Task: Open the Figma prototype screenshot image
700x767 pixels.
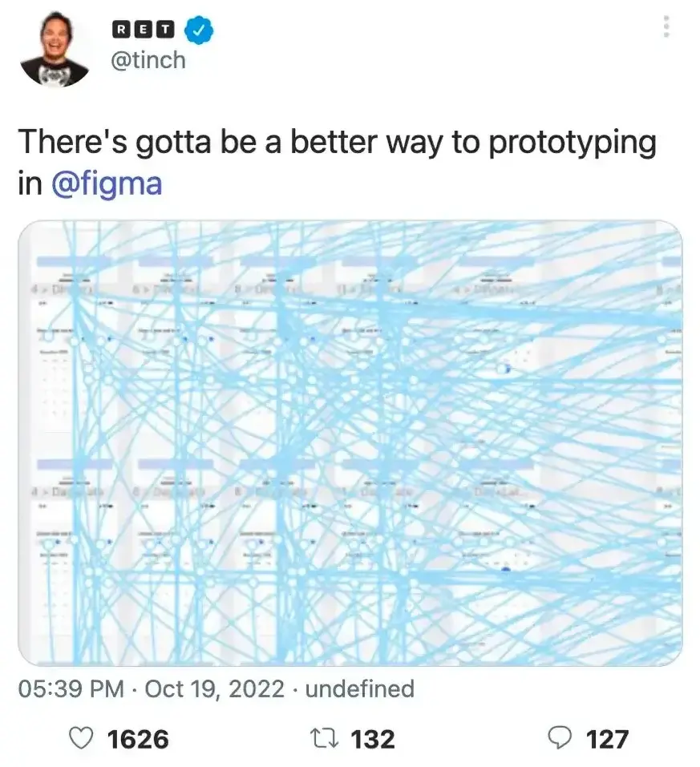Action: pyautogui.click(x=350, y=443)
